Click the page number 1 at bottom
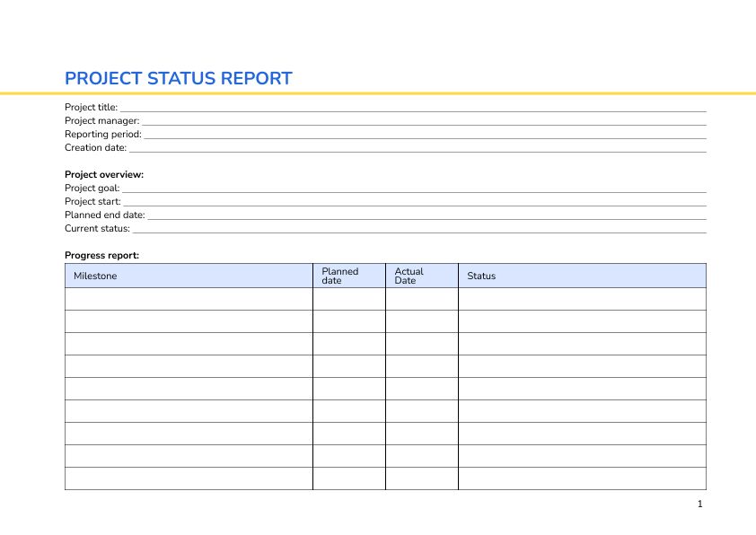Viewport: 756px width, 535px height. point(699,504)
